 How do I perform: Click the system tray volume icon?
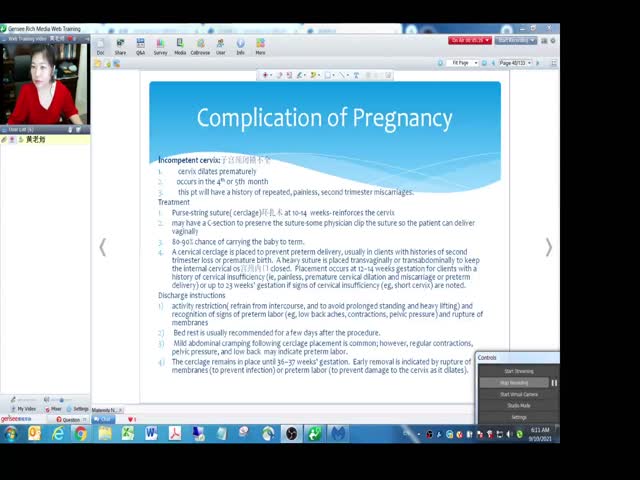tap(509, 435)
